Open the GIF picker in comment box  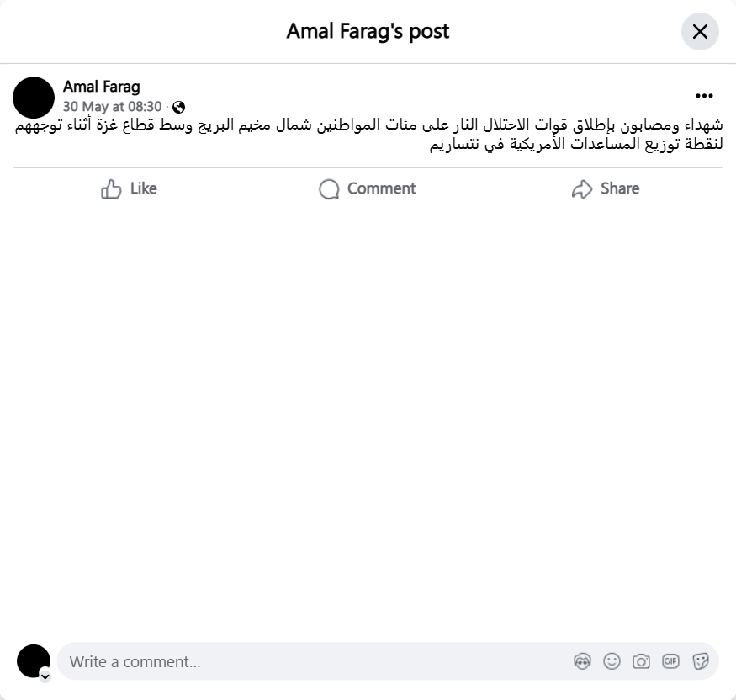(x=670, y=661)
